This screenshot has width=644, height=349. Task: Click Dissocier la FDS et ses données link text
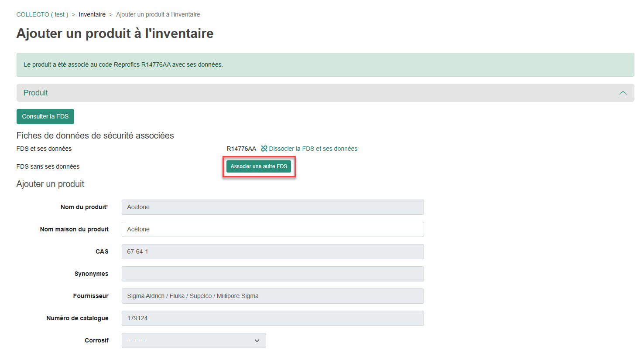point(313,149)
